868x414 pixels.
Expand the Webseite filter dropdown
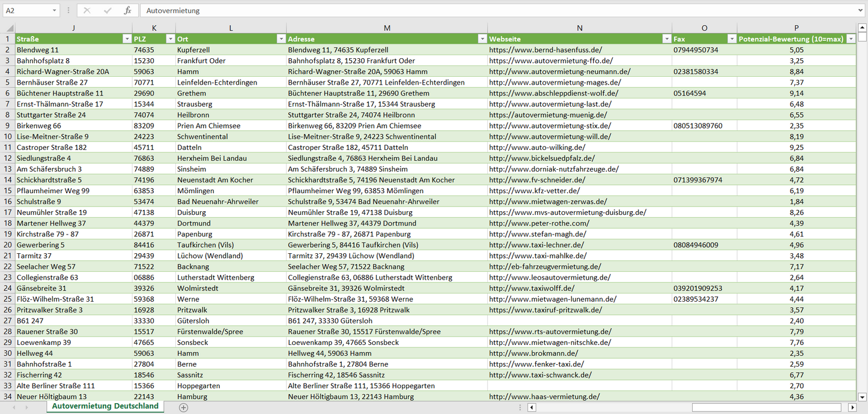pyautogui.click(x=666, y=39)
